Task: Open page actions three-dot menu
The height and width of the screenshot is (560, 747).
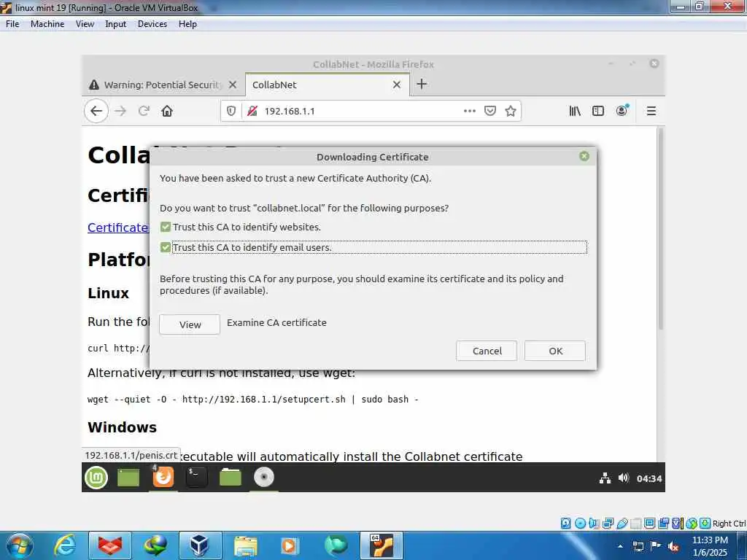Action: click(x=470, y=111)
